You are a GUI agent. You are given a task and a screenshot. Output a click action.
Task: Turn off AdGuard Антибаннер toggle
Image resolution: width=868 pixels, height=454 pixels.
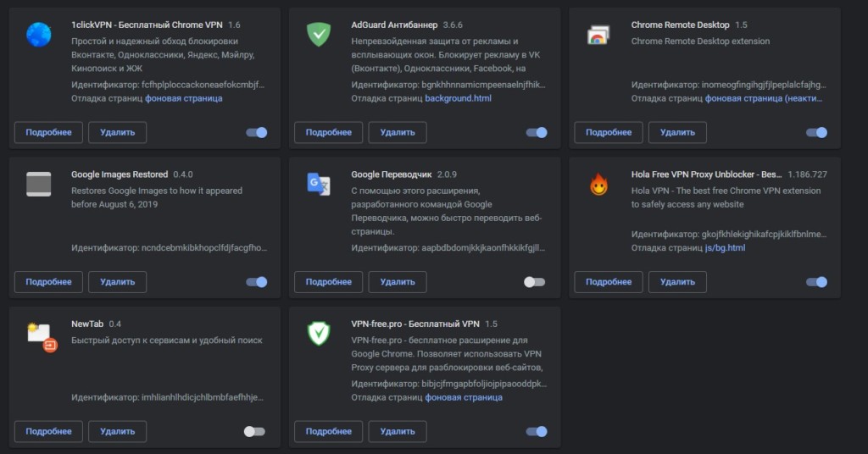(537, 133)
